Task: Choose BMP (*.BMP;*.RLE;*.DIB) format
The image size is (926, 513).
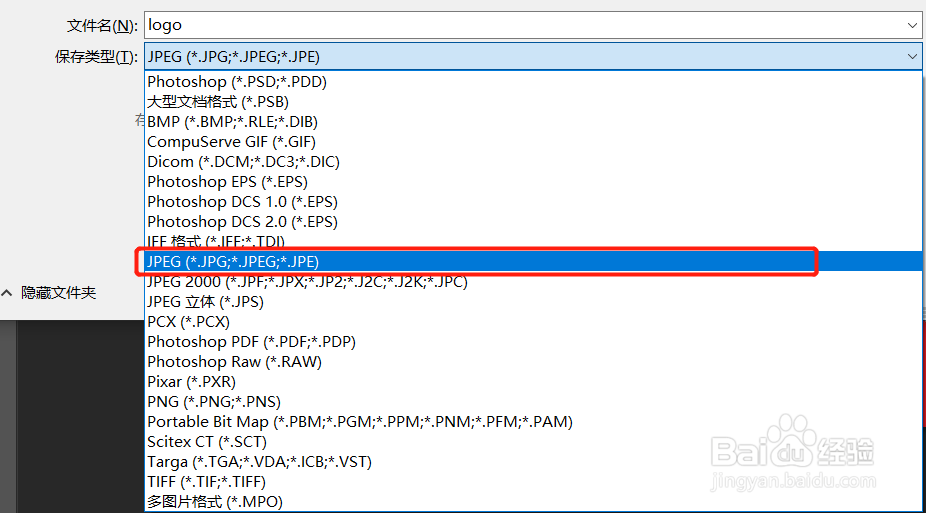Action: click(x=533, y=122)
